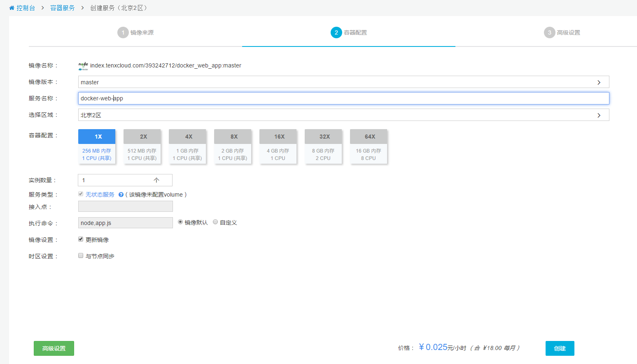Screen dimensions: 637x364
Task: Focus the 实例数量 input field
Action: [x=125, y=180]
